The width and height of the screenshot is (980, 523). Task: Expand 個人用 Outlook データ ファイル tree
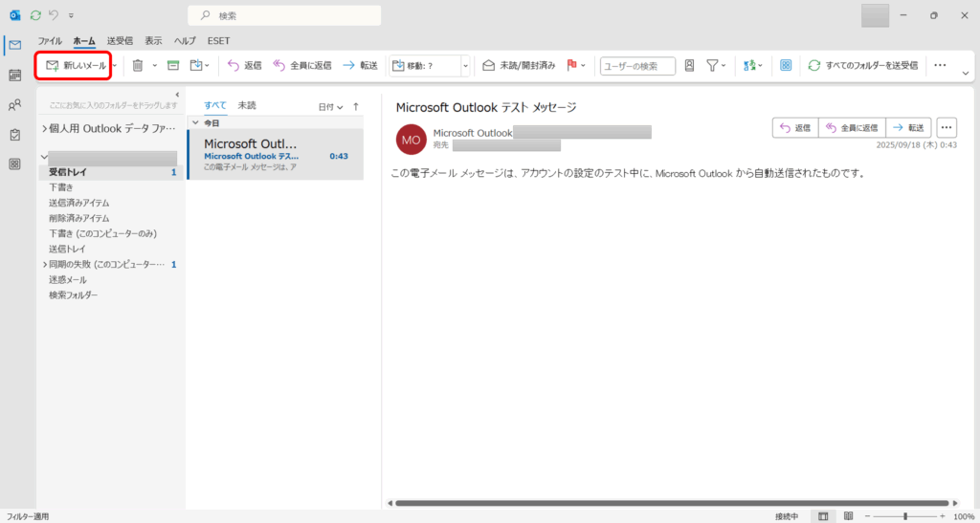tap(44, 128)
